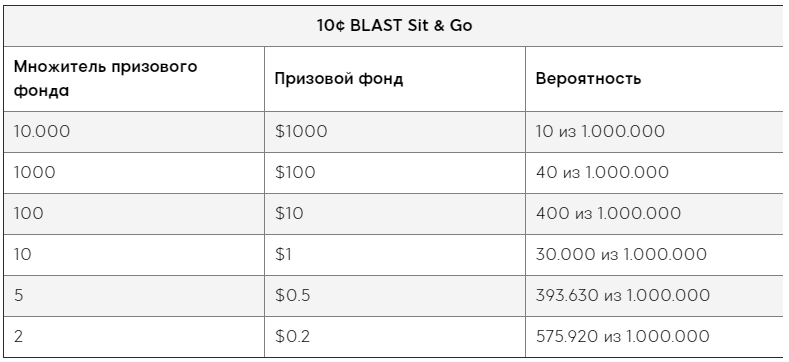Click the "Вероятность" column header

654,79
